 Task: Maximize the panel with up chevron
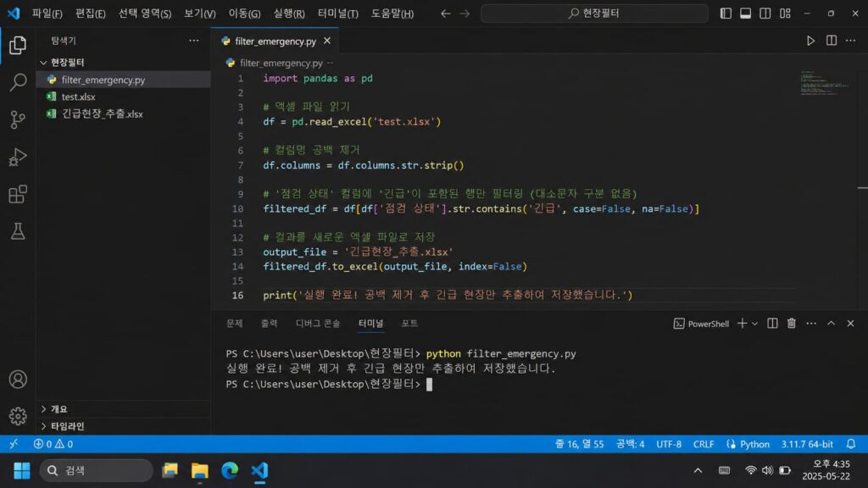click(831, 324)
